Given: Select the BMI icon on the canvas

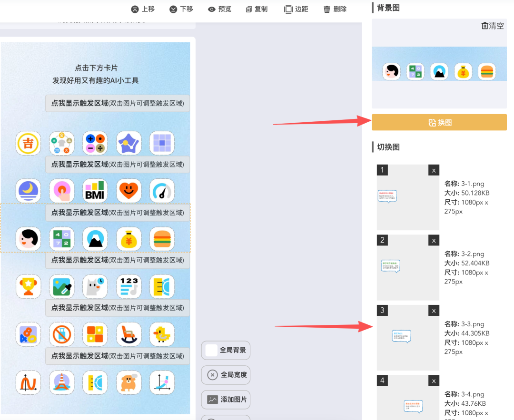Looking at the screenshot, I should tap(95, 191).
